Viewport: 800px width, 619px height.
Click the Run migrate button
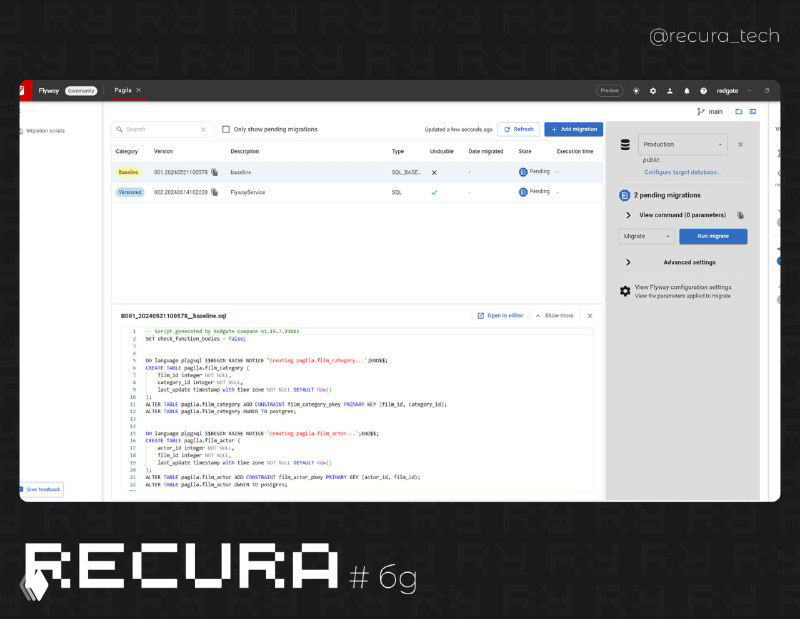713,236
